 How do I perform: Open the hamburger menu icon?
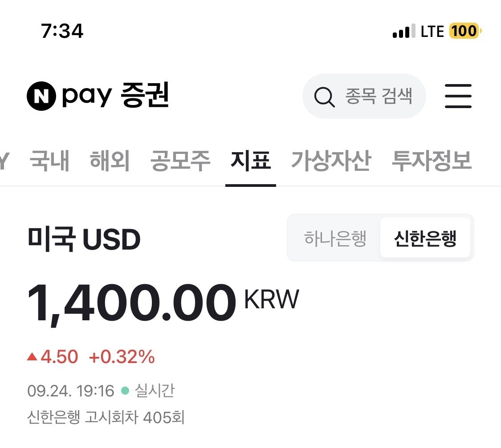click(x=458, y=96)
